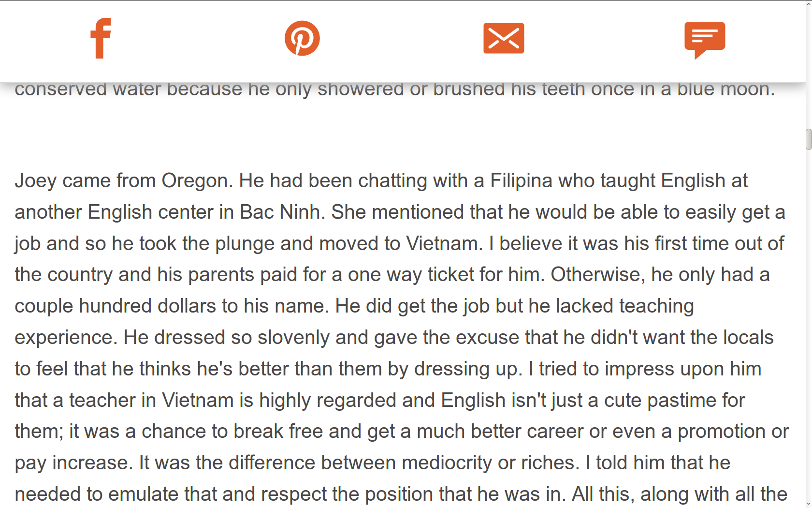This screenshot has height=508, width=812.
Task: Click the vertical scrollbar thumb
Action: click(x=809, y=139)
